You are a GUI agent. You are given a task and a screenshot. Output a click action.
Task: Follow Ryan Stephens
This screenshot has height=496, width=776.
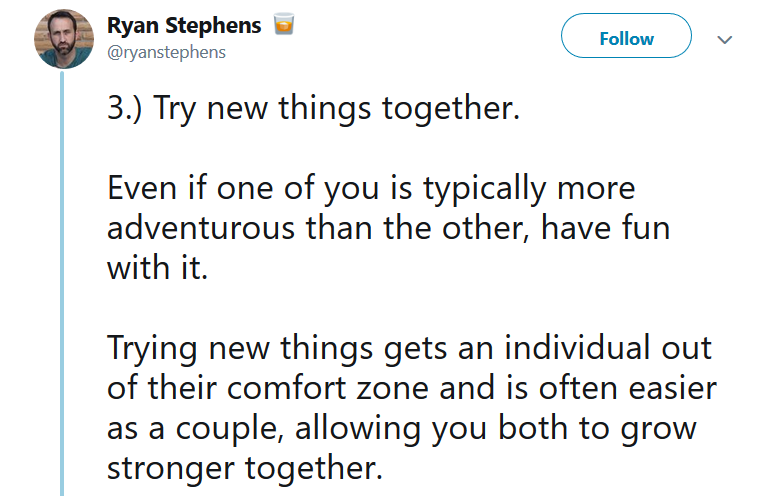click(x=626, y=36)
